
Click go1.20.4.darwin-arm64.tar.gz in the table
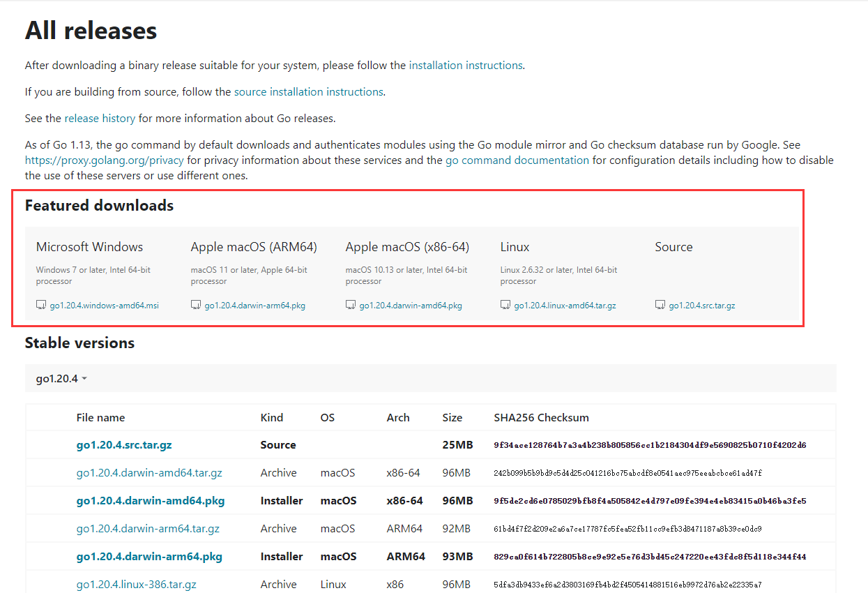point(148,528)
